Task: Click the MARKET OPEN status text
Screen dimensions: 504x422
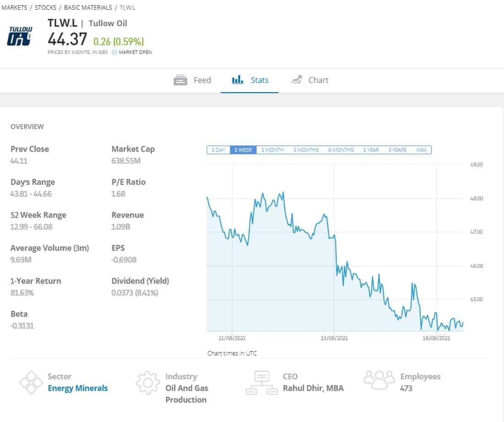Action: click(x=135, y=52)
